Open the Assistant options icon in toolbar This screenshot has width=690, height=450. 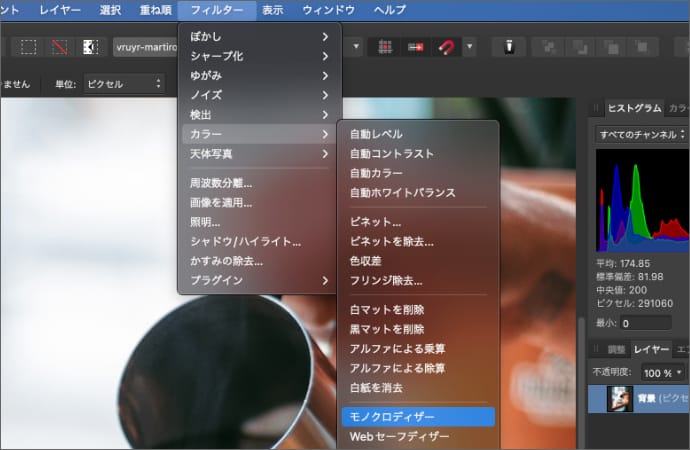508,47
